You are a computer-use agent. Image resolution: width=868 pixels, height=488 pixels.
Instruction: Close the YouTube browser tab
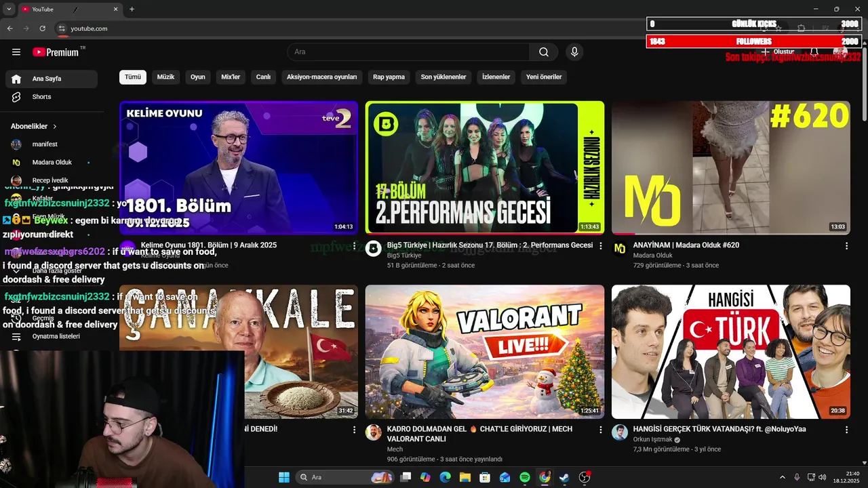click(115, 9)
